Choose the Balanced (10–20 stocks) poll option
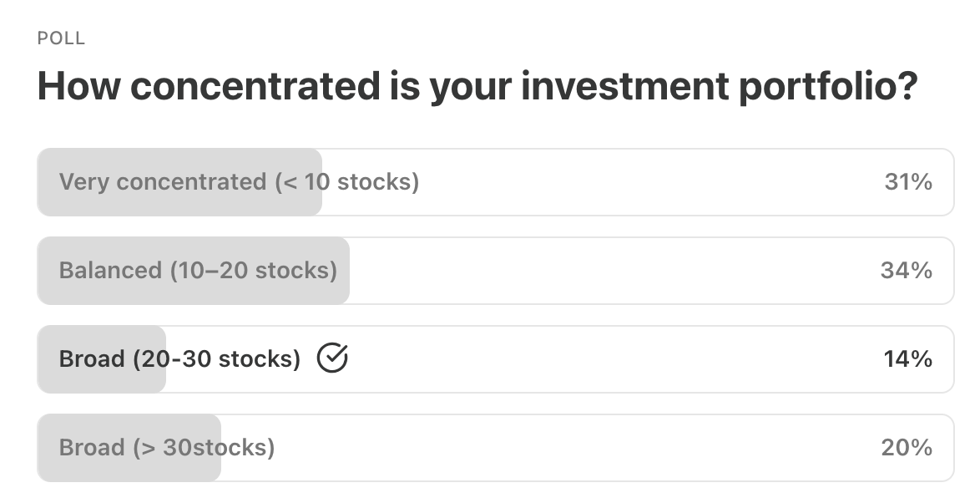Screen dimensions: 980x503 point(198,271)
